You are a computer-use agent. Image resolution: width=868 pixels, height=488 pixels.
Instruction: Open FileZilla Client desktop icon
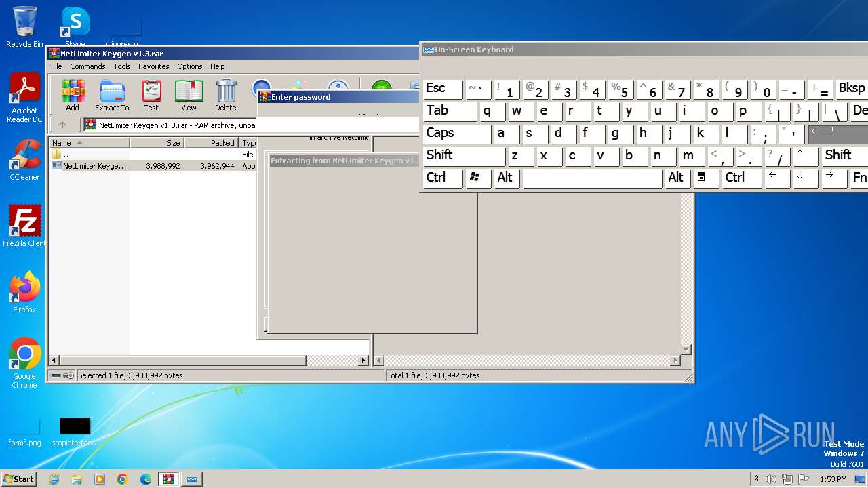pos(24,226)
